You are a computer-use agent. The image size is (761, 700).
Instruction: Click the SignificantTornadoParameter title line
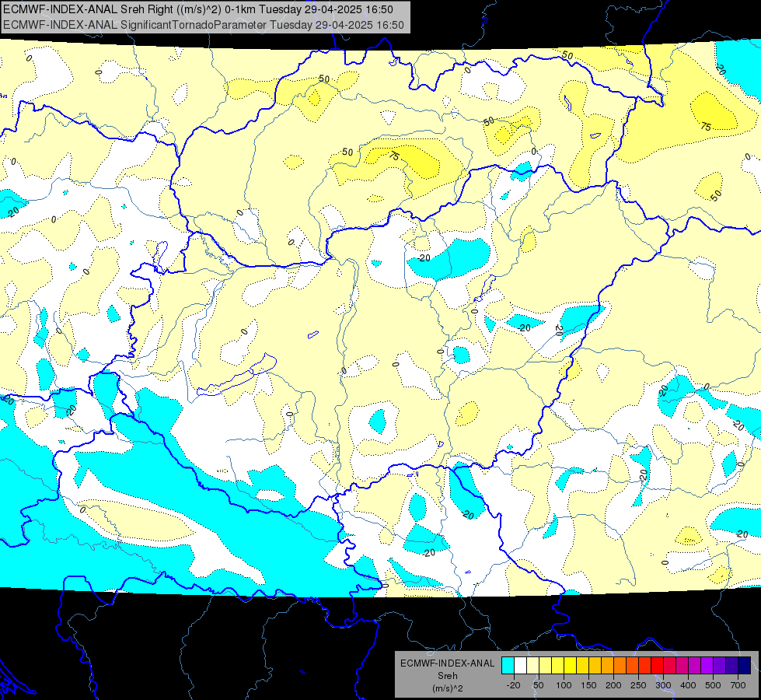click(204, 25)
